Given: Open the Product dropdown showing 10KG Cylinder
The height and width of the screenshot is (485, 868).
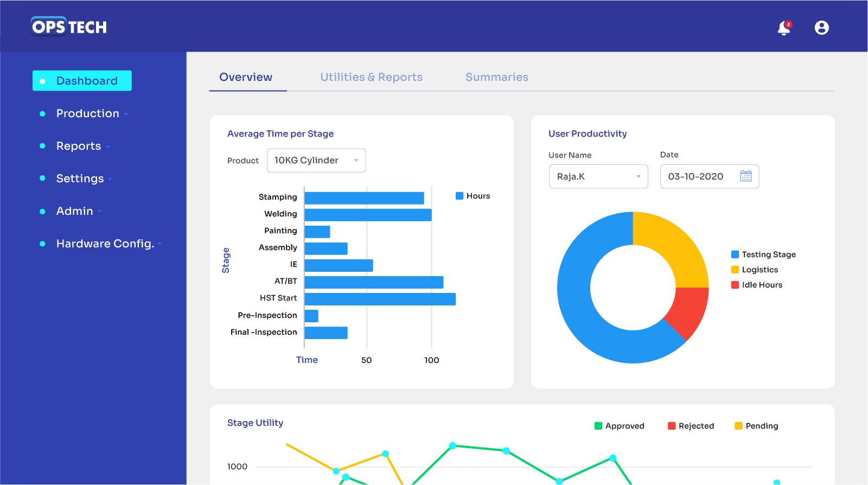Looking at the screenshot, I should point(316,161).
